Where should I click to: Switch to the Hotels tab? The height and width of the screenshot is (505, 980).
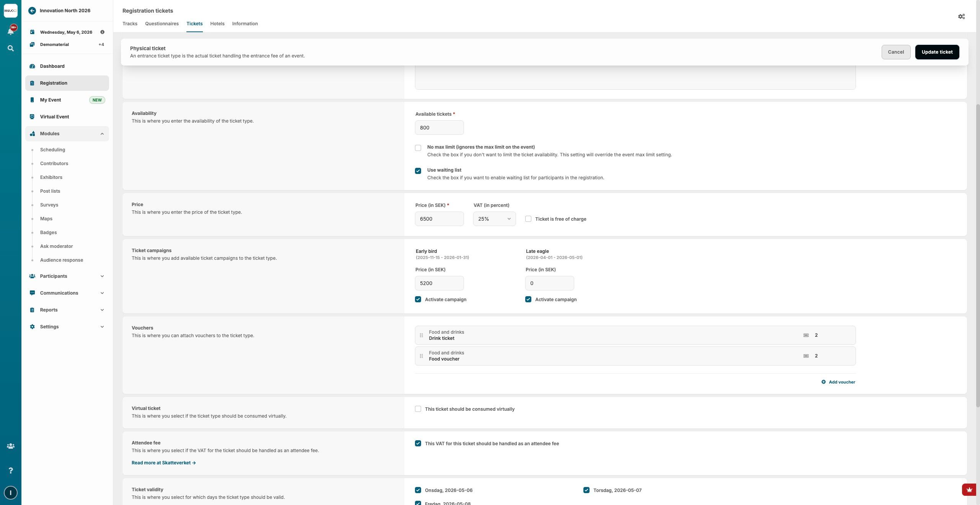point(217,24)
